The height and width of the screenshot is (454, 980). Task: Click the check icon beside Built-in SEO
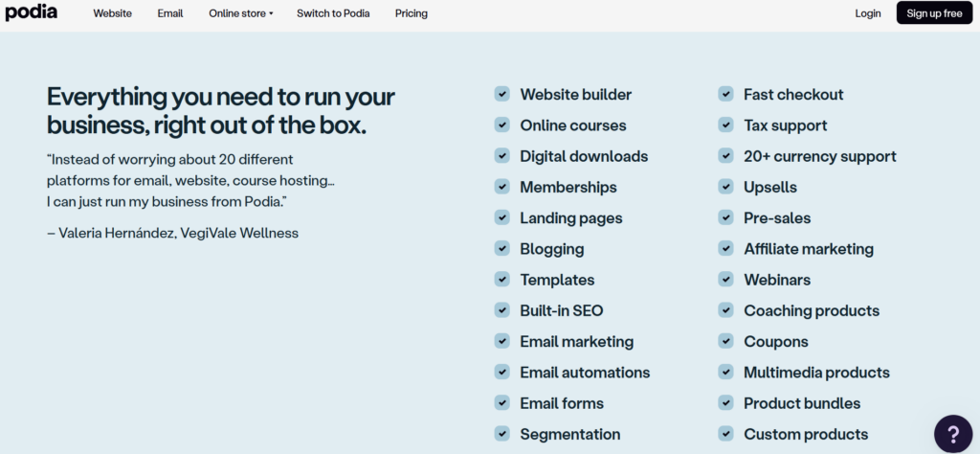[x=501, y=310]
